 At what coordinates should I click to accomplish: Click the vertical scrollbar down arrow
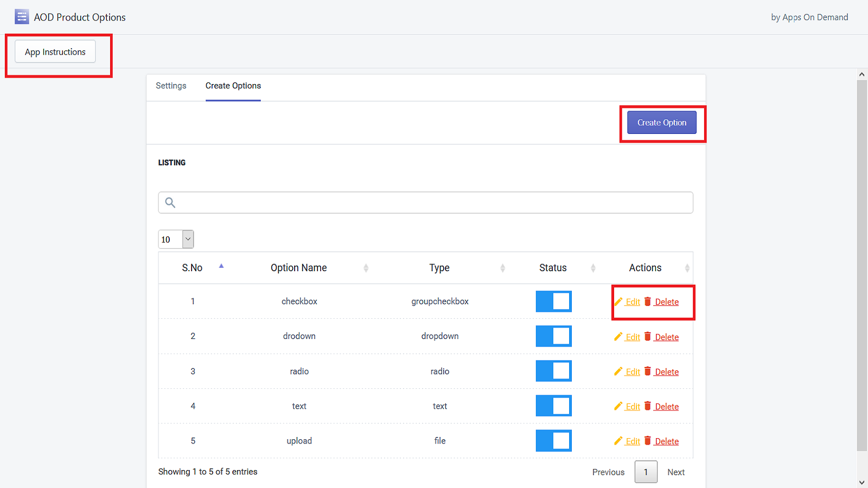[861, 482]
